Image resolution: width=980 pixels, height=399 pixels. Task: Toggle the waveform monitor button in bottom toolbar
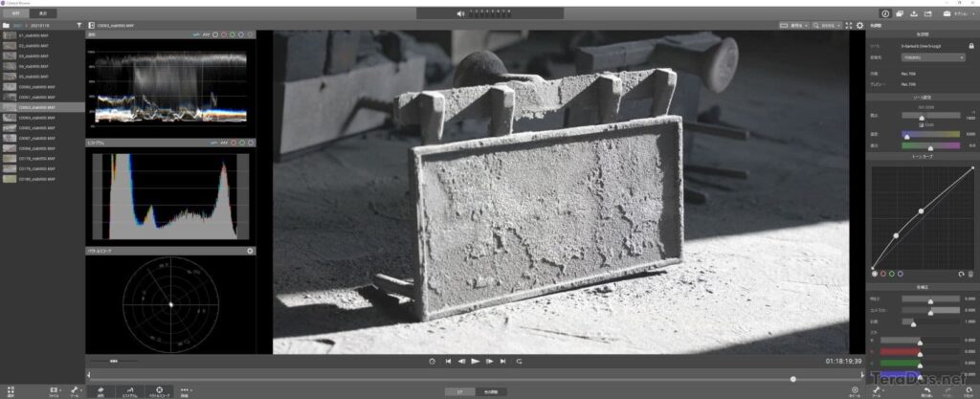coord(100,391)
